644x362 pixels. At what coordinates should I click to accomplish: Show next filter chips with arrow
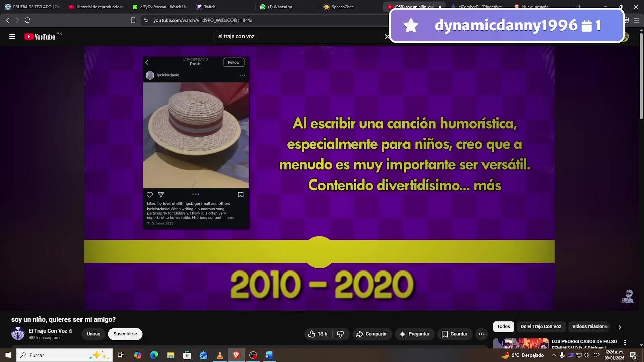tap(620, 327)
